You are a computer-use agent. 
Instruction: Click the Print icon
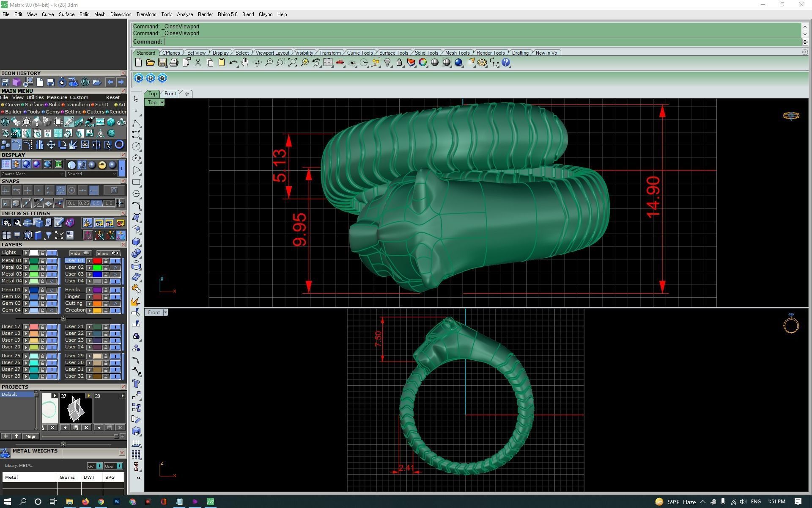click(x=174, y=63)
